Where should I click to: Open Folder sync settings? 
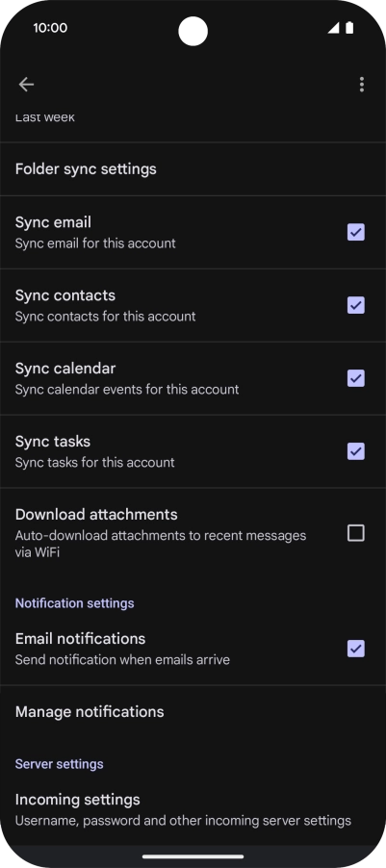(193, 168)
